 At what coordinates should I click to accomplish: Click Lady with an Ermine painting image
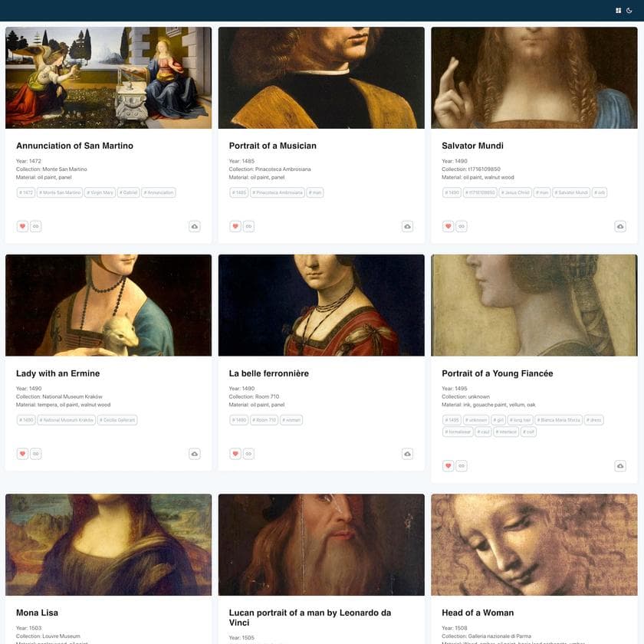(108, 305)
